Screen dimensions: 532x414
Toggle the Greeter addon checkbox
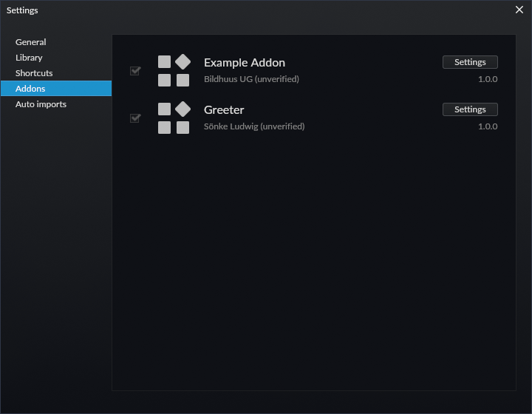pyautogui.click(x=135, y=118)
